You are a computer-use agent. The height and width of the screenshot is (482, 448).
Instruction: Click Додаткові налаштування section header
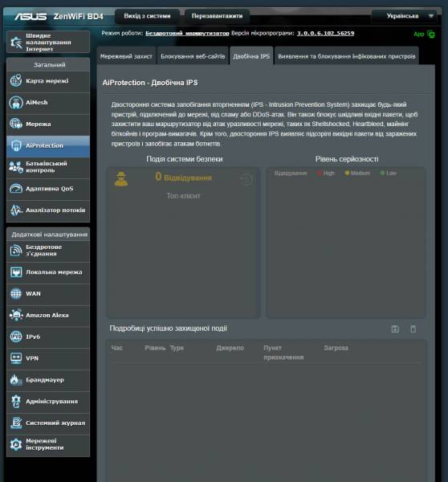(x=50, y=235)
